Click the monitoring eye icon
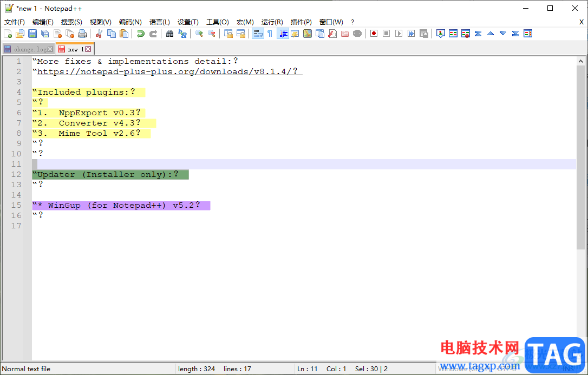The width and height of the screenshot is (588, 375). coord(357,34)
